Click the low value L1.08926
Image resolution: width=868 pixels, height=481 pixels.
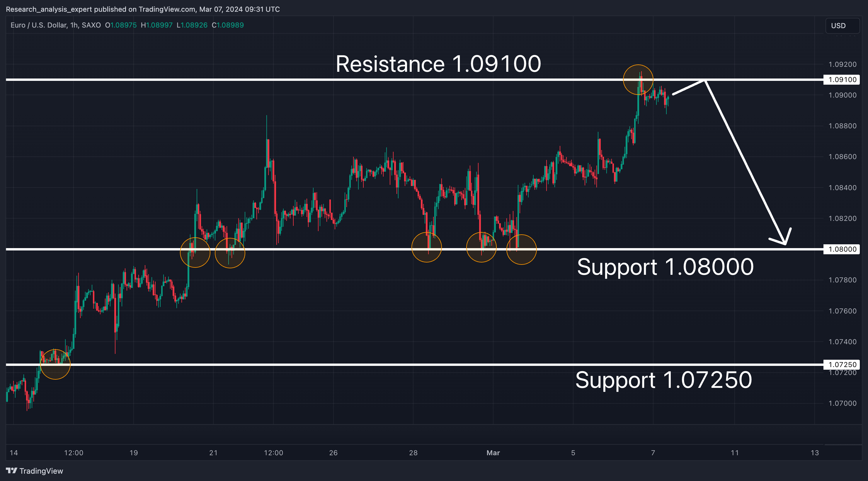click(192, 25)
